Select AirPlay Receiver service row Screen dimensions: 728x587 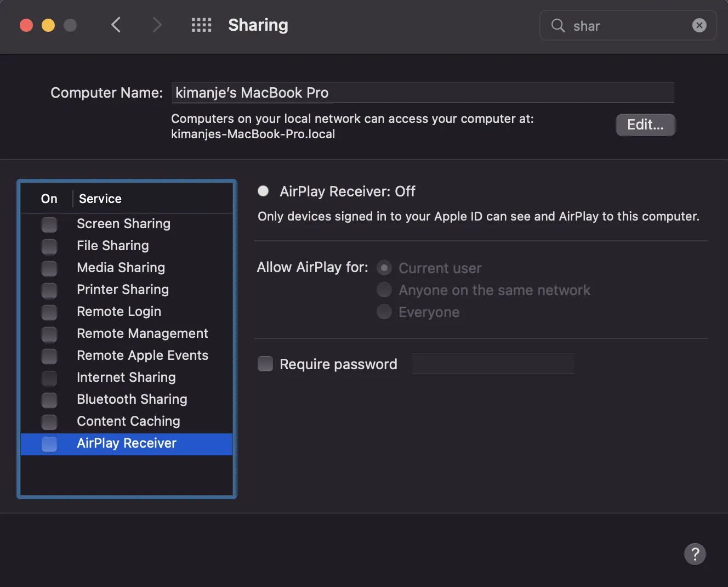(x=127, y=444)
